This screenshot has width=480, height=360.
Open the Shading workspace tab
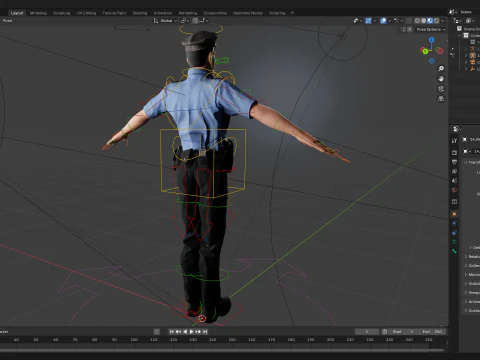click(140, 13)
